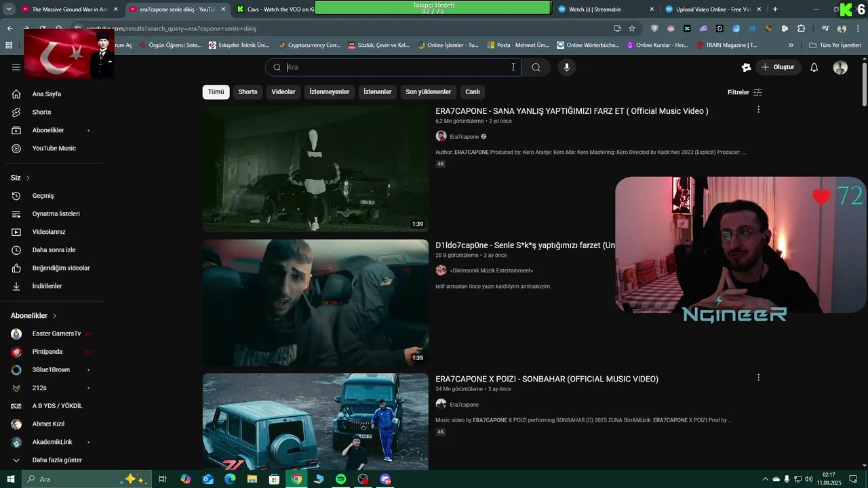Open Eskişehir Teknik Üni bookmark

(239, 45)
